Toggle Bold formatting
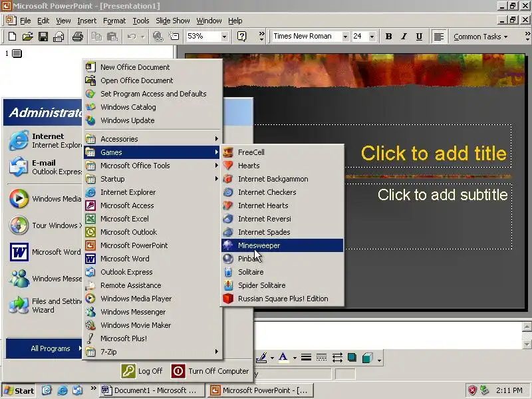This screenshot has height=399, width=532. pyautogui.click(x=389, y=37)
